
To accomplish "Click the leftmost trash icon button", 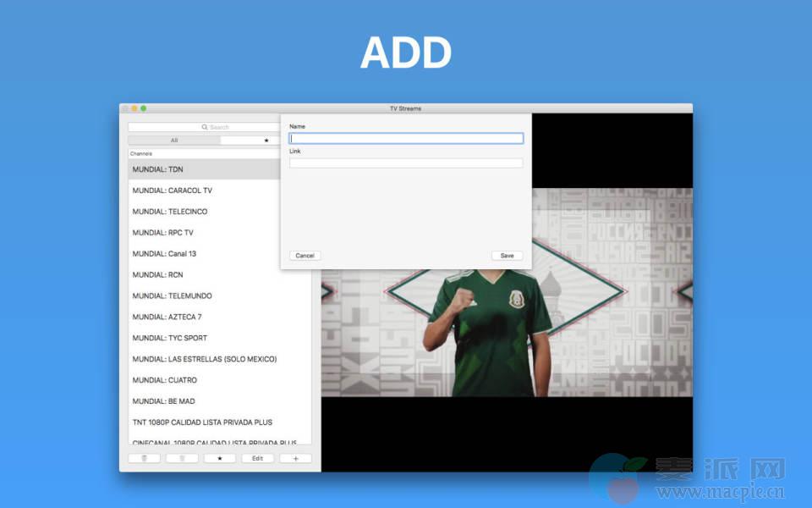I will pos(144,458).
